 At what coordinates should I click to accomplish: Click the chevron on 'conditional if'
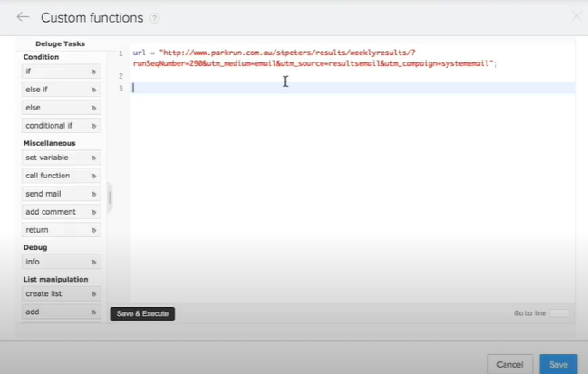[93, 126]
